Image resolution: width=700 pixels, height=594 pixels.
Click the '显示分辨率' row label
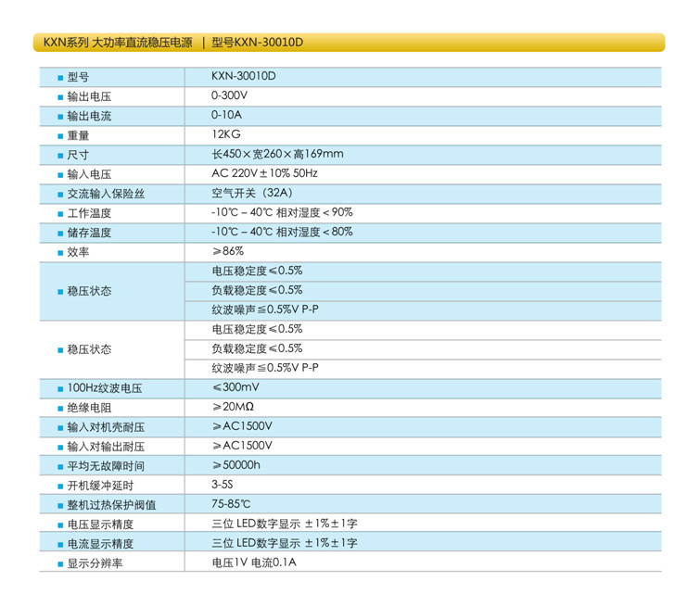[95, 563]
